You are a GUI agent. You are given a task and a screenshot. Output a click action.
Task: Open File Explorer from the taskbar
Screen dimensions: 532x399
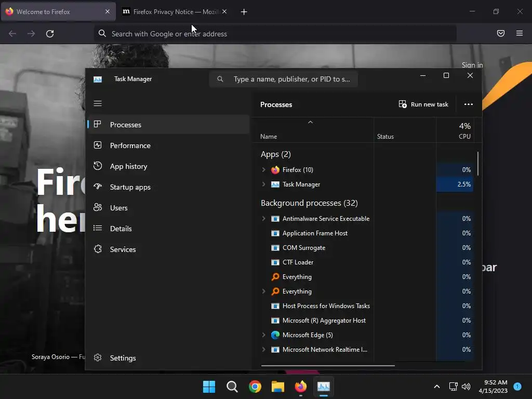[x=278, y=387]
